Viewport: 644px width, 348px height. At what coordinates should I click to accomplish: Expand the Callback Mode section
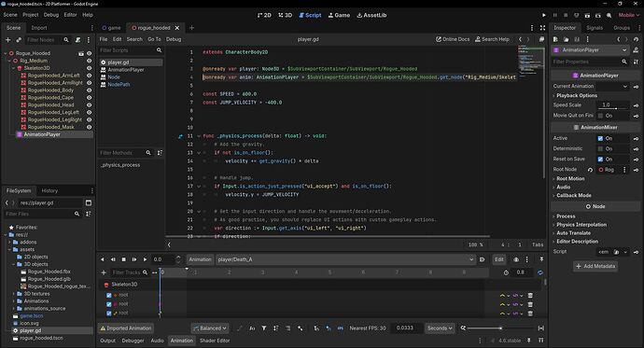click(x=573, y=196)
